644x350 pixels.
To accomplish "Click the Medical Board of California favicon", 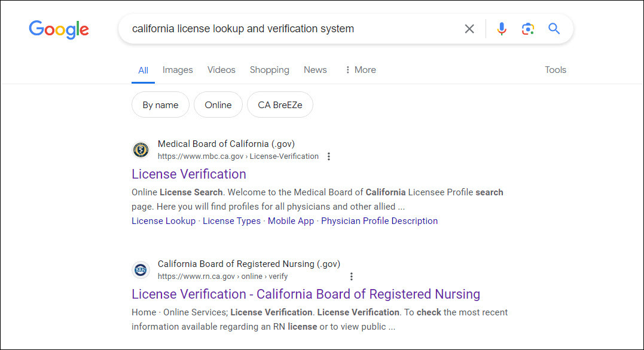I will coord(141,150).
